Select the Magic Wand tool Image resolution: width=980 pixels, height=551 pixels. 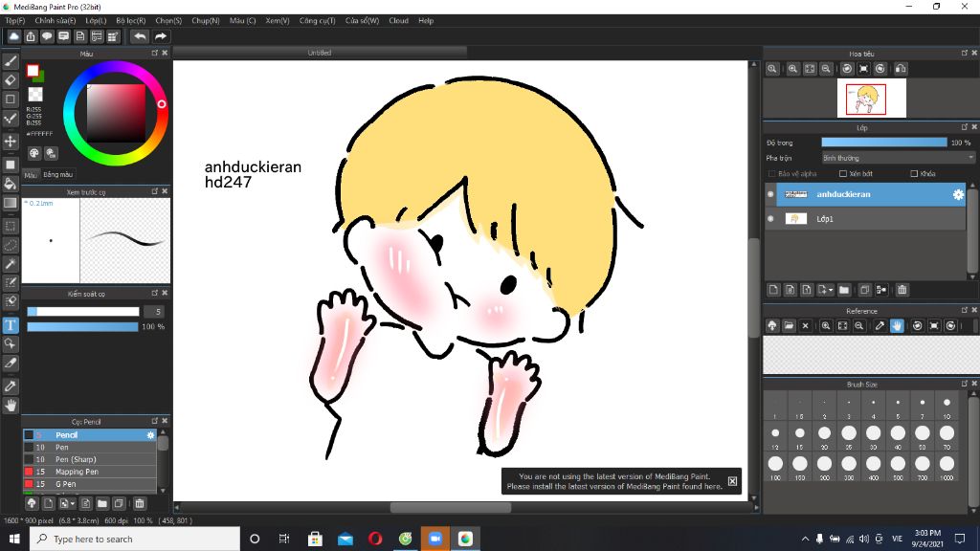[x=11, y=264]
